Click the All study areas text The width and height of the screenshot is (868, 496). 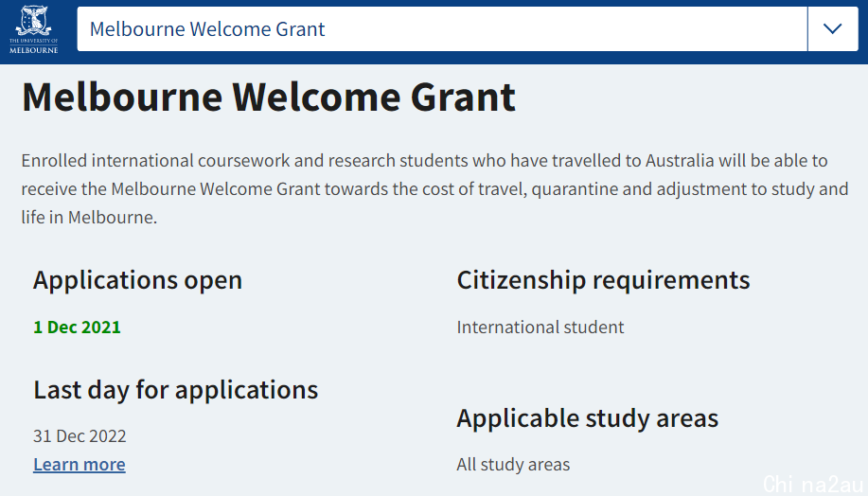[513, 465]
